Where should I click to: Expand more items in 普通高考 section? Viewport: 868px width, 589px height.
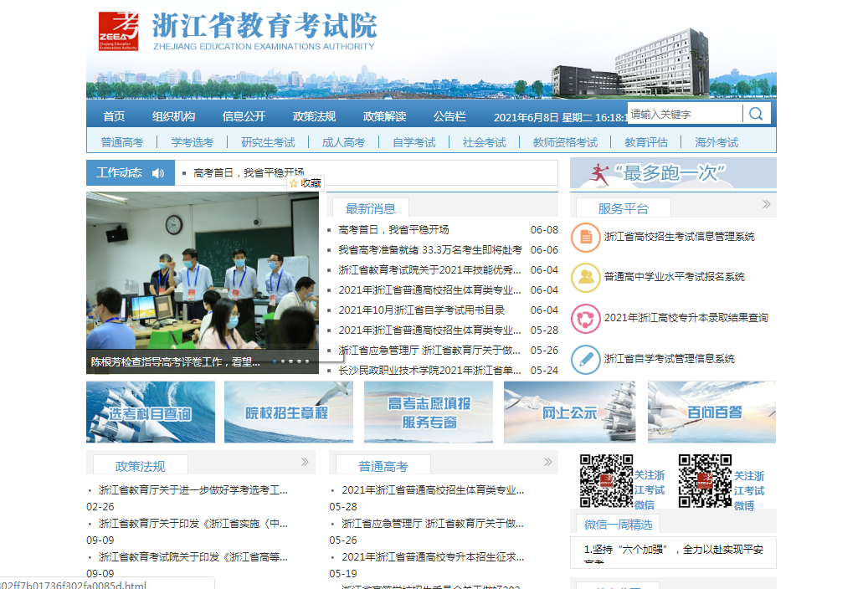tap(547, 462)
